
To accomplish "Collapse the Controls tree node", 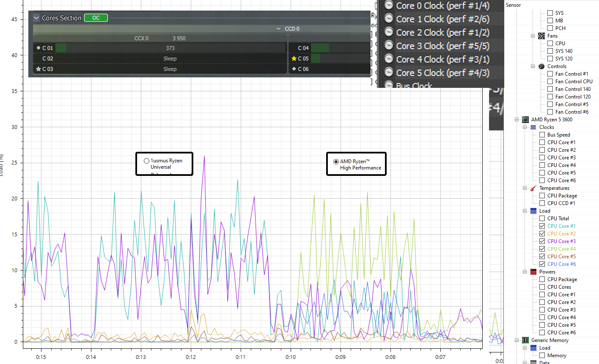I will click(533, 66).
